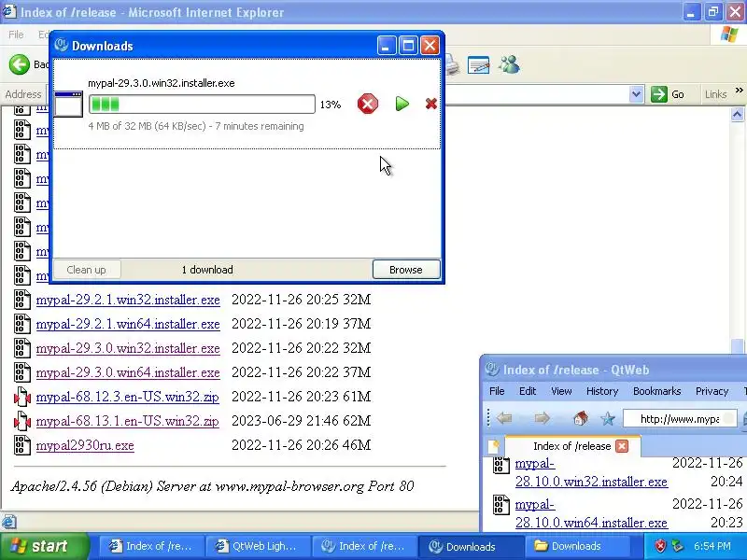The height and width of the screenshot is (560, 747).
Task: Open mypal-28.10.0.win32.installer.exe link in QtWeb
Action: (591, 472)
